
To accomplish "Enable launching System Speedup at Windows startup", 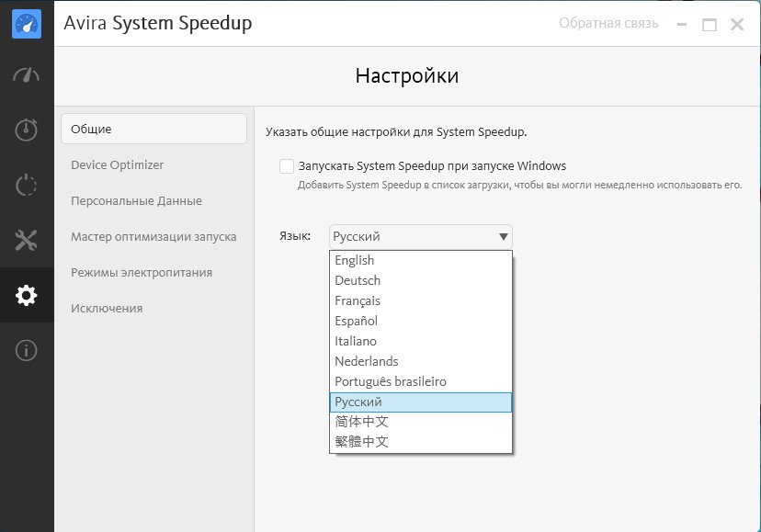I will click(x=287, y=166).
